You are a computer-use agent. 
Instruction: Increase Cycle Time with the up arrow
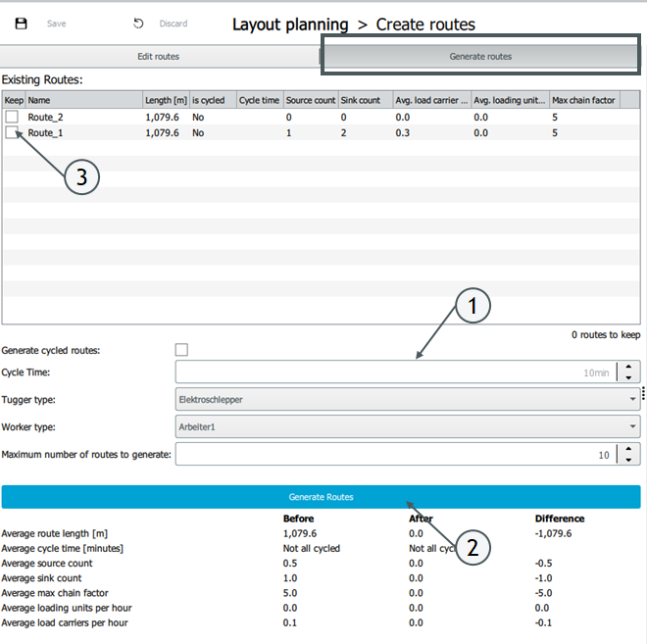tap(628, 367)
